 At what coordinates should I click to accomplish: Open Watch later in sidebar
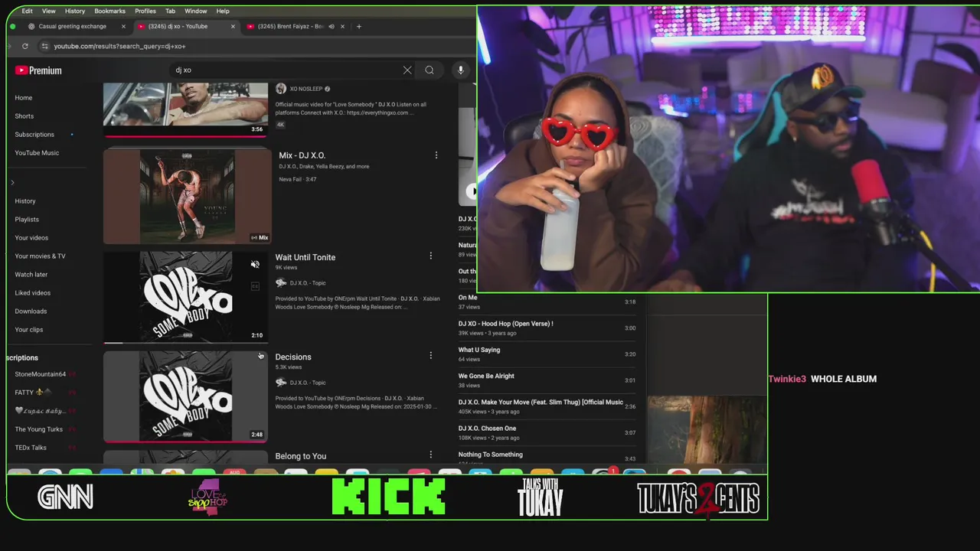(x=31, y=275)
